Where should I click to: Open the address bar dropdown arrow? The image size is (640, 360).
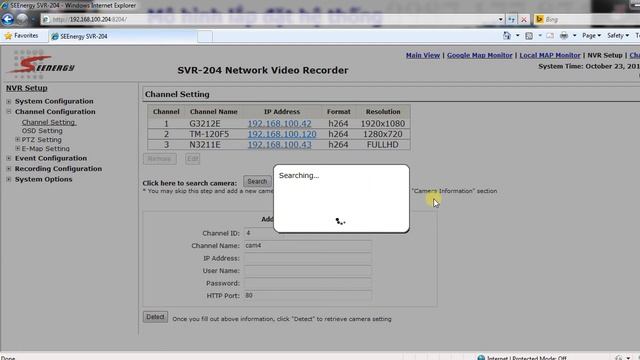[x=500, y=19]
